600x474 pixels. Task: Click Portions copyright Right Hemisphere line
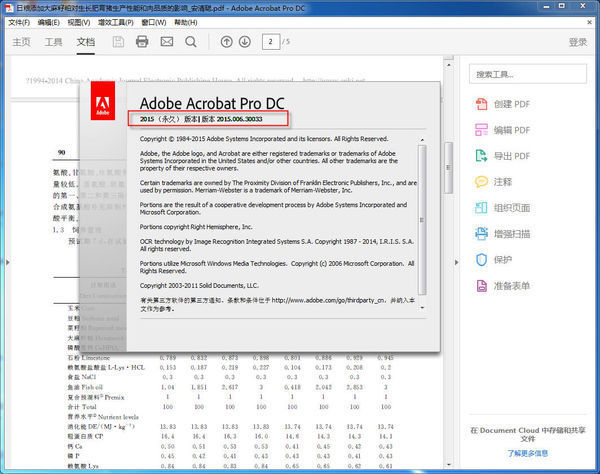196,227
